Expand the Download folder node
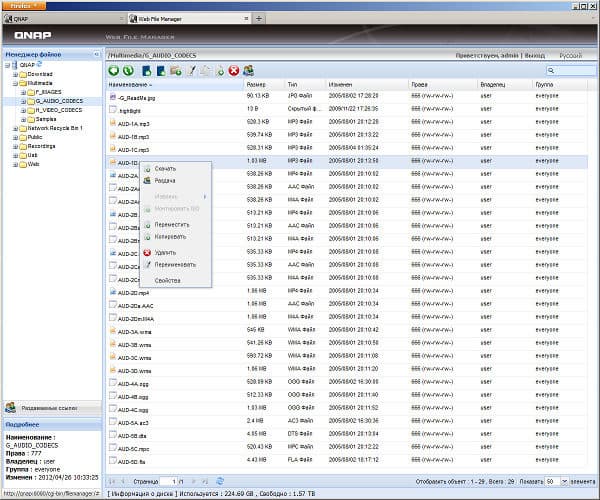The image size is (600, 500). [x=15, y=74]
